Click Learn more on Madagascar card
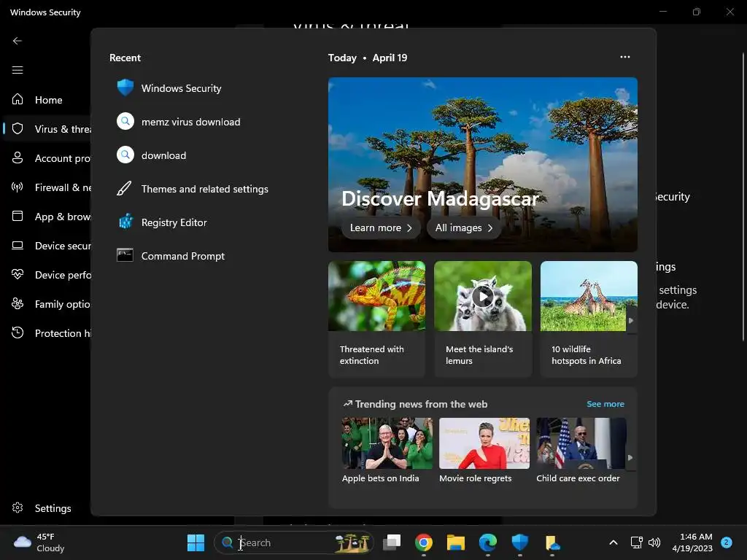This screenshot has width=747, height=560. click(381, 227)
